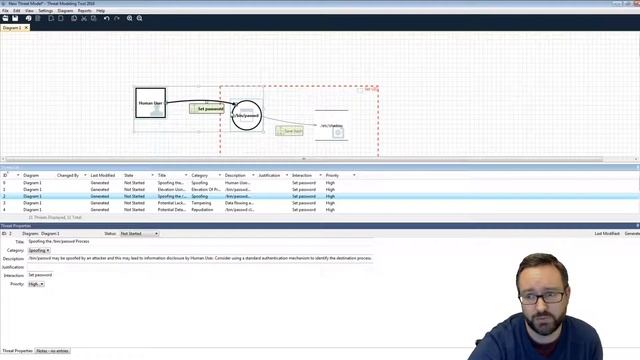This screenshot has height=360, width=640.
Task: Click the Title field in Threat Properties
Action: [200, 242]
